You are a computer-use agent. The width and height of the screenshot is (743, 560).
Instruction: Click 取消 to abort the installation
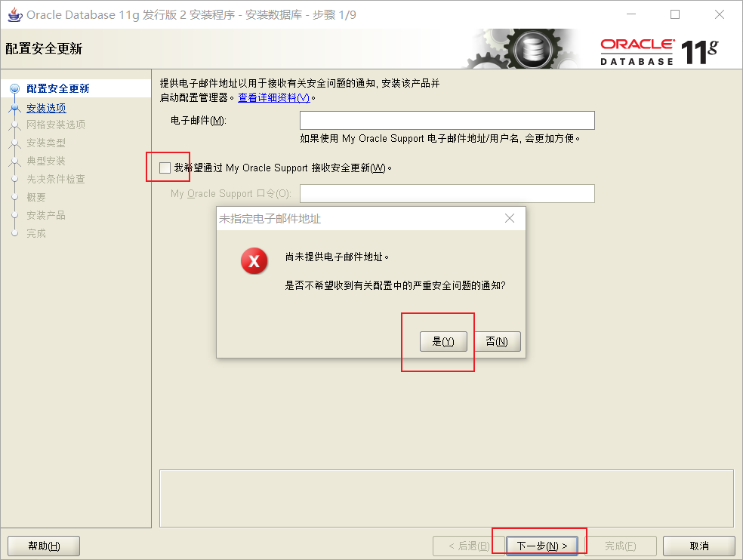(x=698, y=545)
